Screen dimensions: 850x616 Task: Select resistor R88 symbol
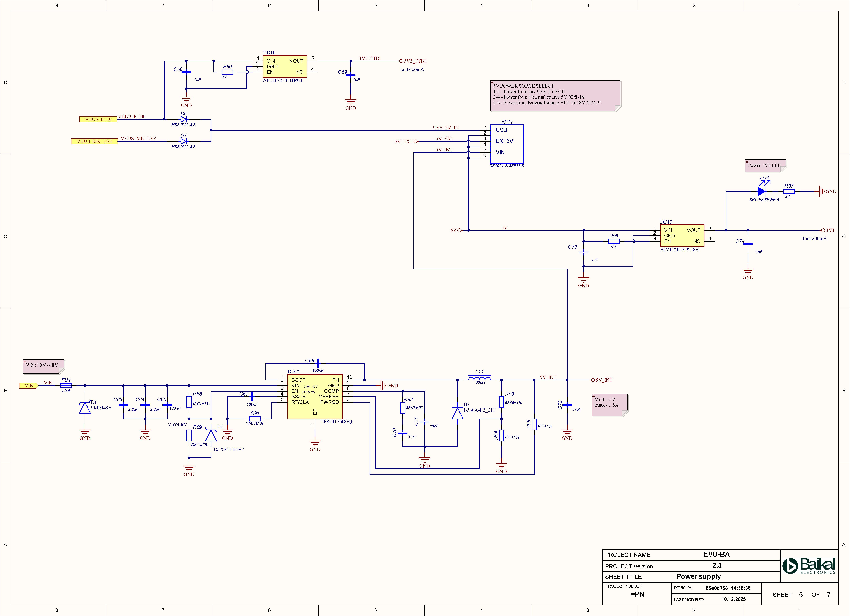click(189, 402)
